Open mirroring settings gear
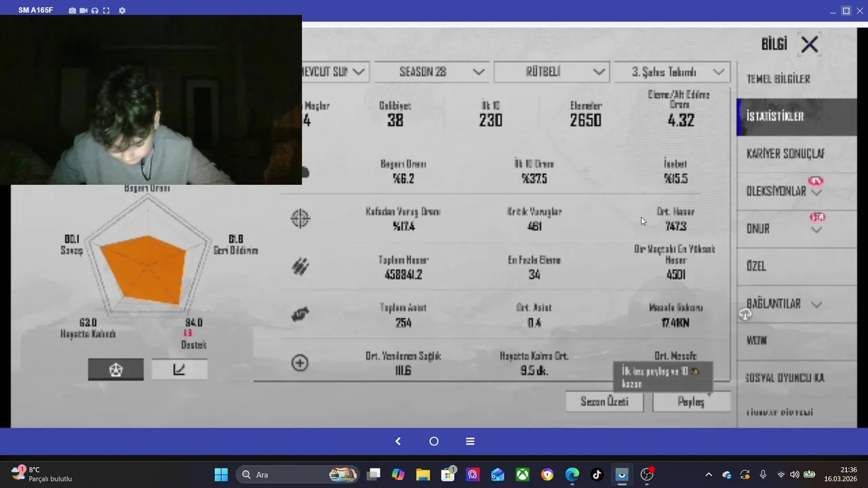Image resolution: width=868 pixels, height=488 pixels. coord(122,11)
